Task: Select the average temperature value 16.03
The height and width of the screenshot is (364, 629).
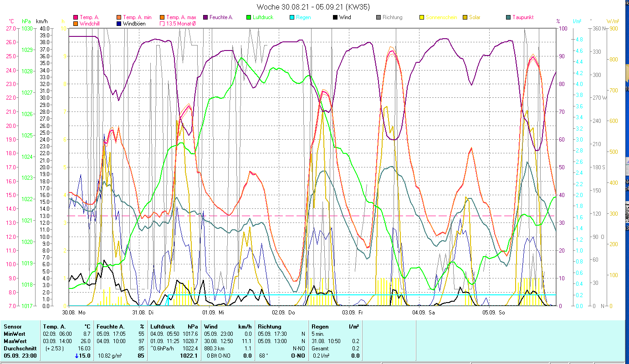Action: [x=84, y=349]
